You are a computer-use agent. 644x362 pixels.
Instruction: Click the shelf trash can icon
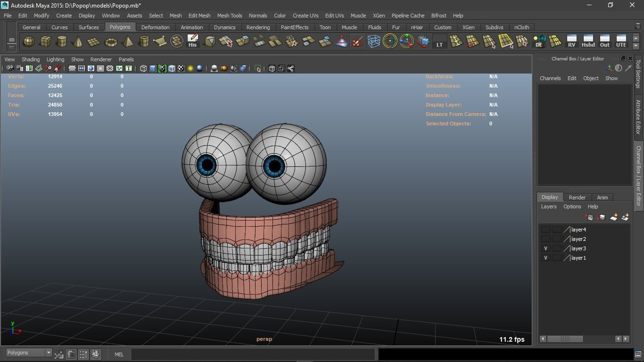point(638,26)
